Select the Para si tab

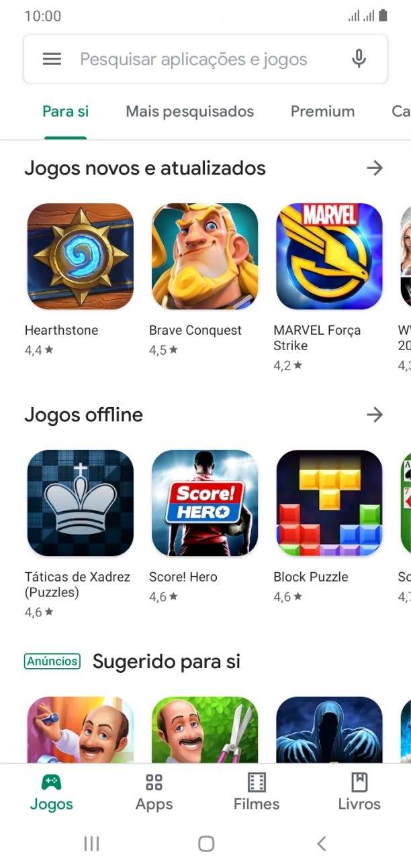click(66, 111)
